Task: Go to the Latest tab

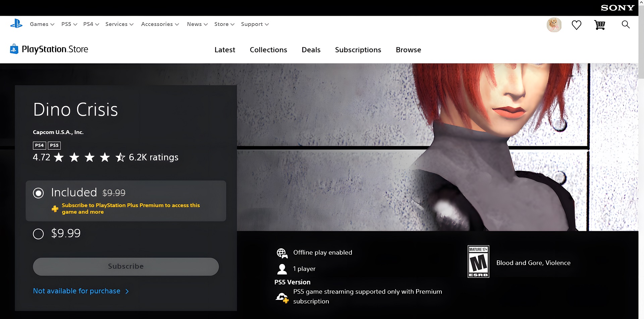Action: click(x=225, y=50)
